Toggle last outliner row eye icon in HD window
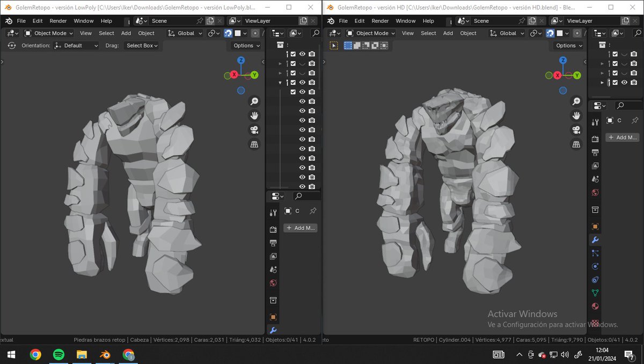The height and width of the screenshot is (364, 644). tap(624, 82)
